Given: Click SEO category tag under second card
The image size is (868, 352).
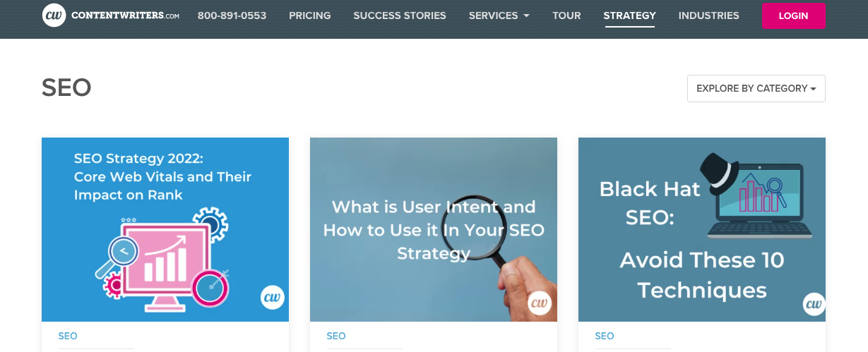Looking at the screenshot, I should [336, 336].
